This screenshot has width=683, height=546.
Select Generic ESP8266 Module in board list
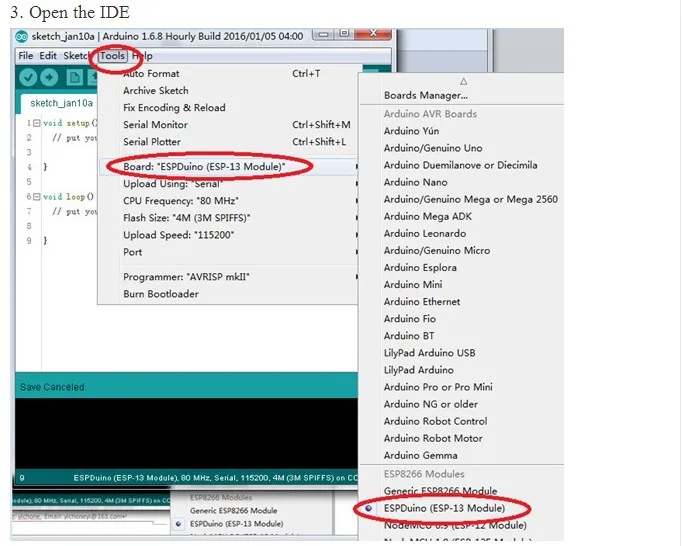[462, 491]
